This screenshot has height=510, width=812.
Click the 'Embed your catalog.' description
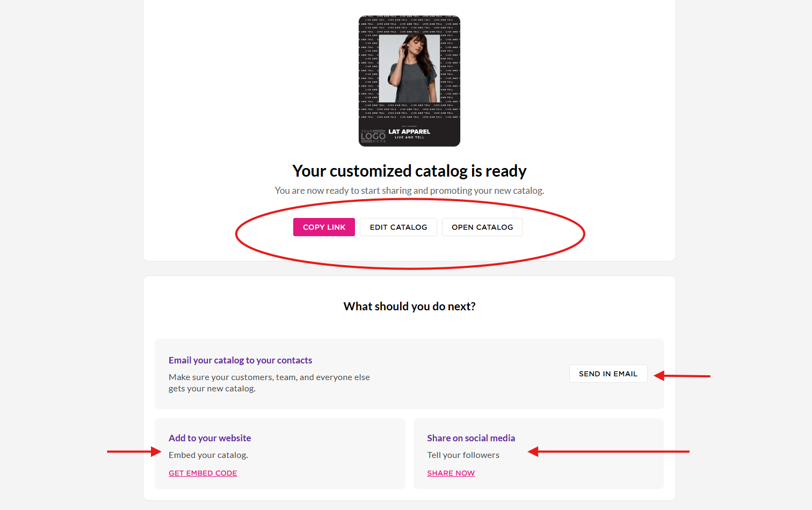point(208,455)
